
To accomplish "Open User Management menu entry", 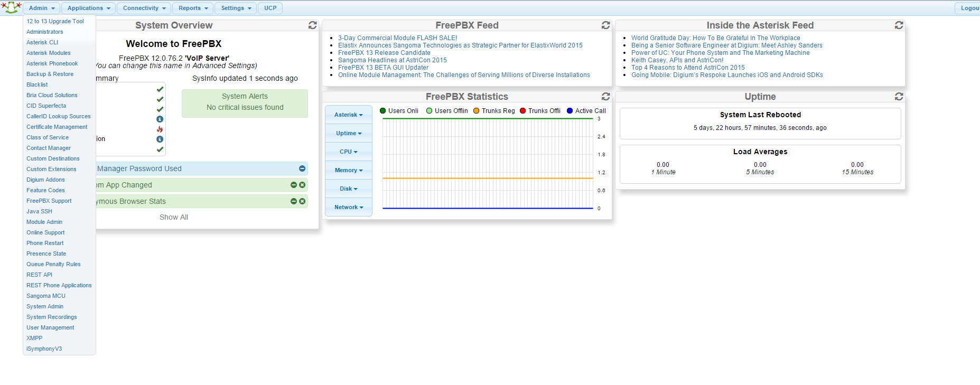I will pos(50,327).
